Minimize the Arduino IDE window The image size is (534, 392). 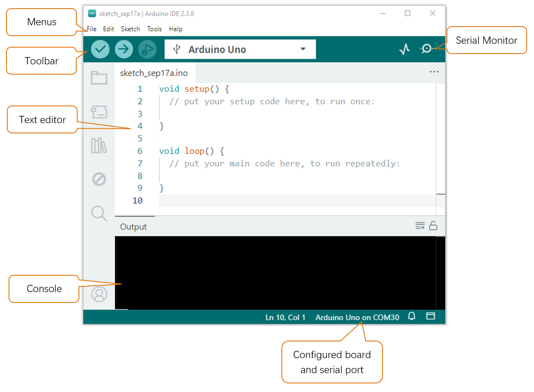point(383,13)
